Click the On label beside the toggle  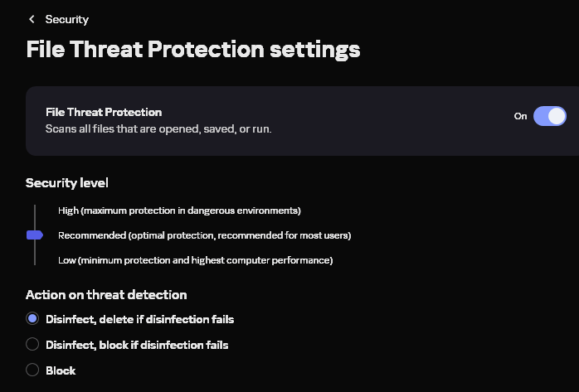[520, 116]
